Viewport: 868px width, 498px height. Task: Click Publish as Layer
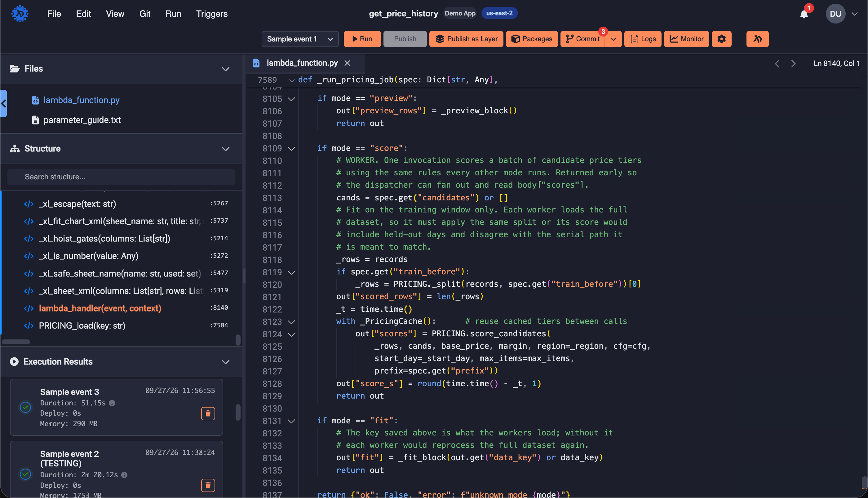click(466, 39)
